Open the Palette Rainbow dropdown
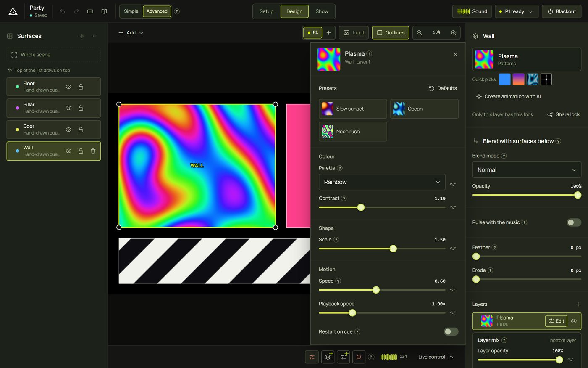Image resolution: width=588 pixels, height=368 pixels. 382,182
